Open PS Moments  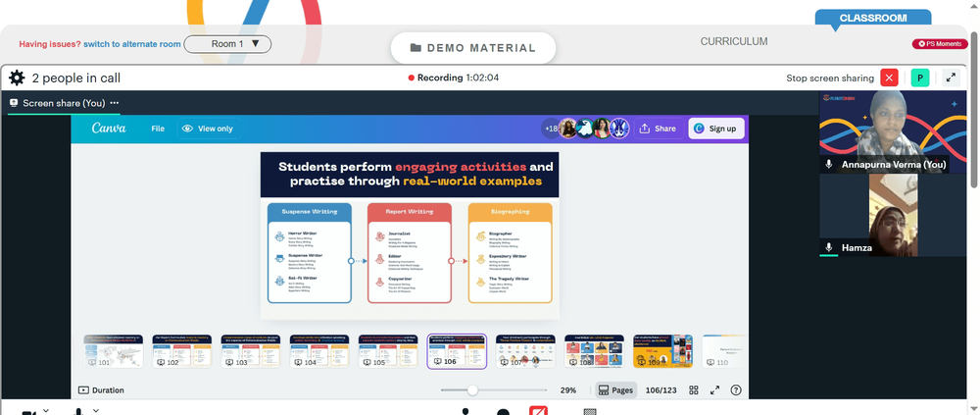(x=940, y=44)
